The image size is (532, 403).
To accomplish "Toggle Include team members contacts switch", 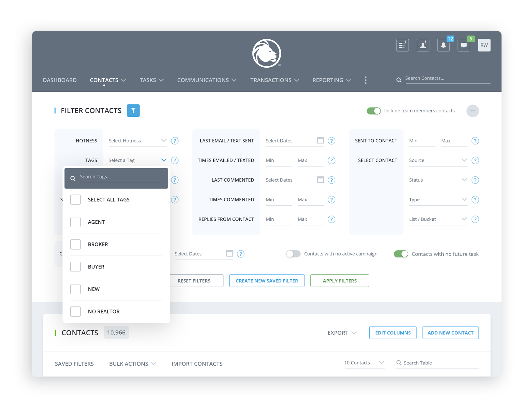I will [x=374, y=111].
